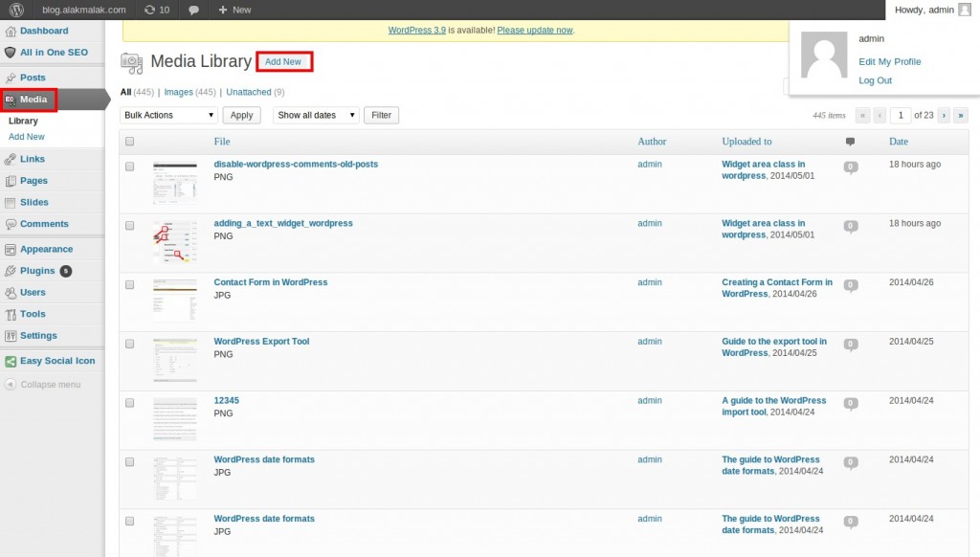Toggle the select-all checkbox in table header

(x=129, y=142)
